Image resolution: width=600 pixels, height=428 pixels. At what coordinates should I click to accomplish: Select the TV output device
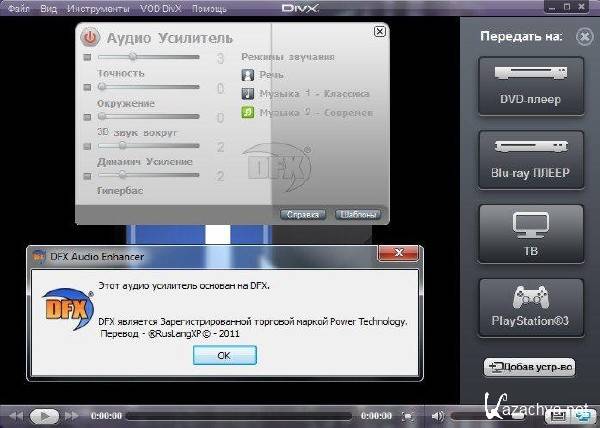530,232
